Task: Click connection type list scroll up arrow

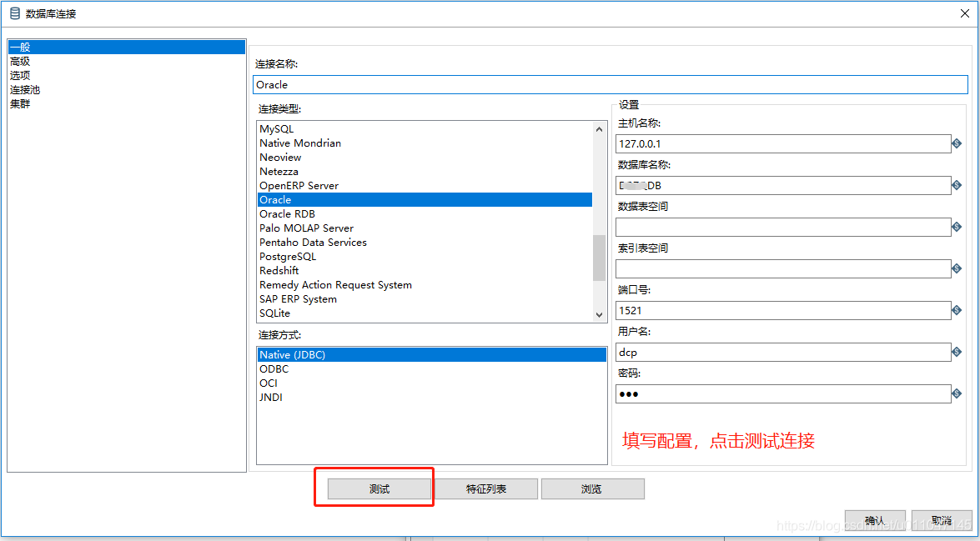Action: (x=600, y=129)
